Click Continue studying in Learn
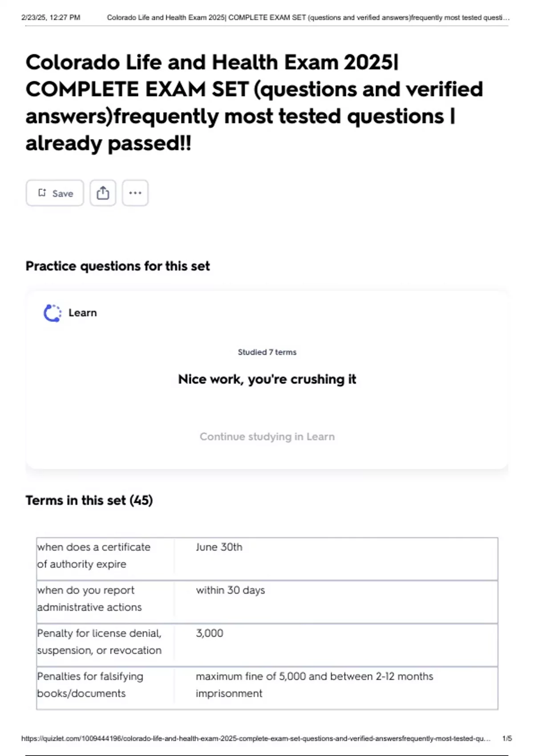 coord(267,437)
